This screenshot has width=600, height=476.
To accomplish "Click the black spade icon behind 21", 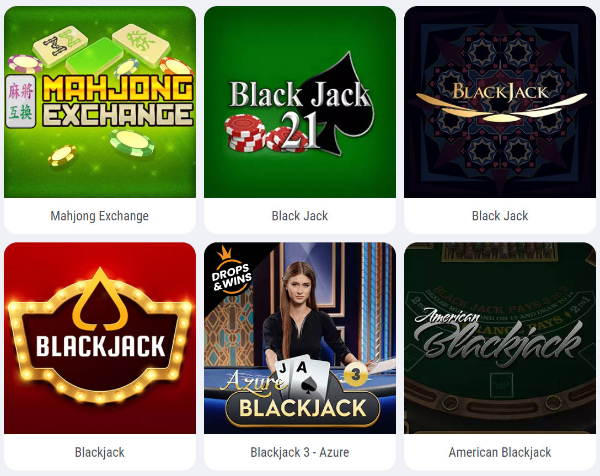I will tap(337, 104).
